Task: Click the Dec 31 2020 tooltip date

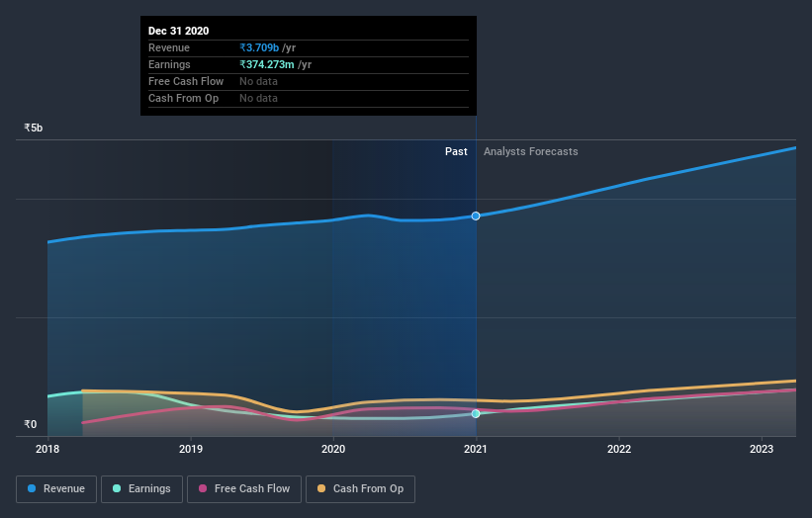Action: pos(179,31)
